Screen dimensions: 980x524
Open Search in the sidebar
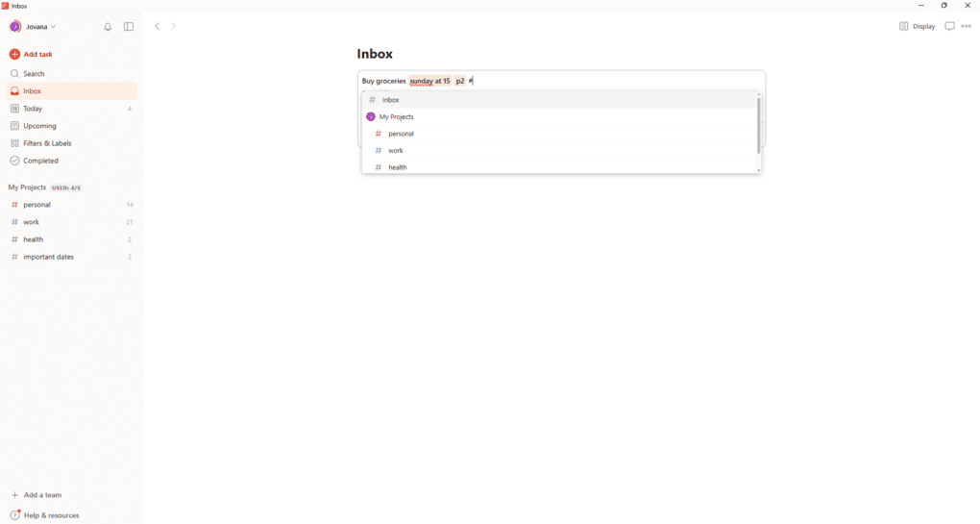click(71, 74)
